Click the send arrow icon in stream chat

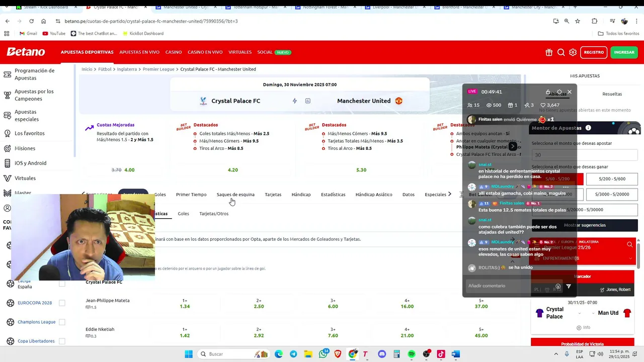pos(569,286)
